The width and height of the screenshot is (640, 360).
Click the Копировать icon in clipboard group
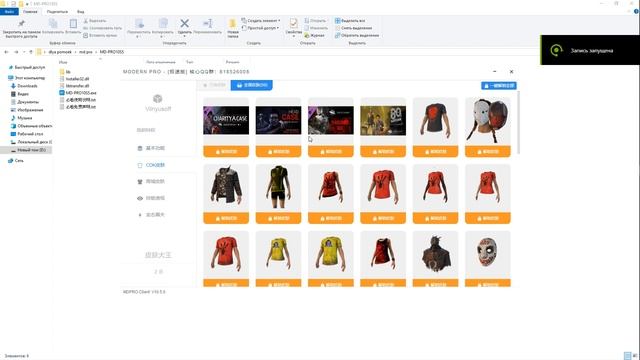pyautogui.click(x=53, y=24)
